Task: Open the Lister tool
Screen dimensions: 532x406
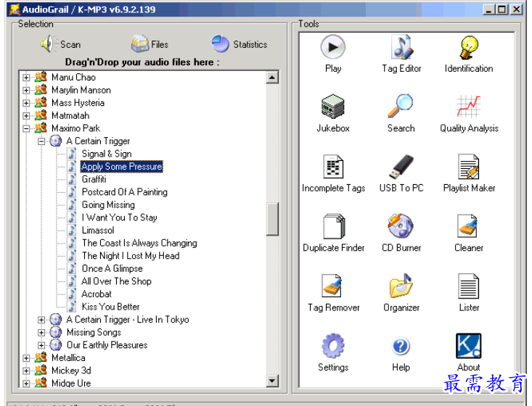Action: tap(469, 293)
